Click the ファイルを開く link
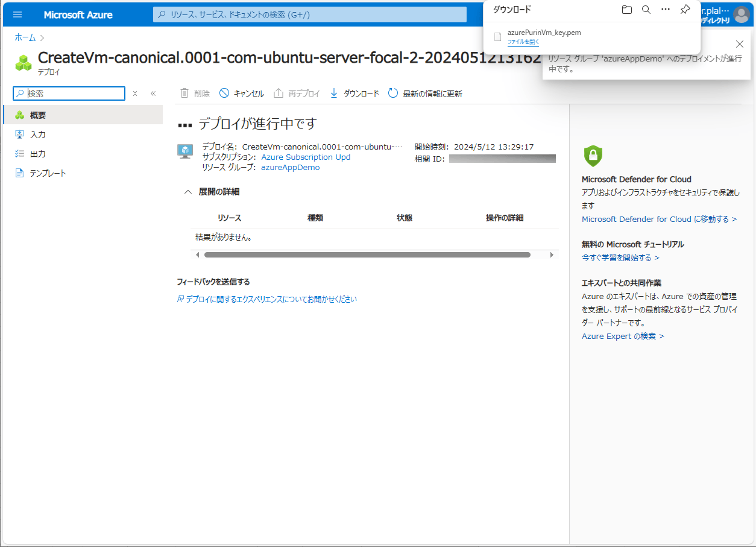The width and height of the screenshot is (756, 547). coord(523,42)
